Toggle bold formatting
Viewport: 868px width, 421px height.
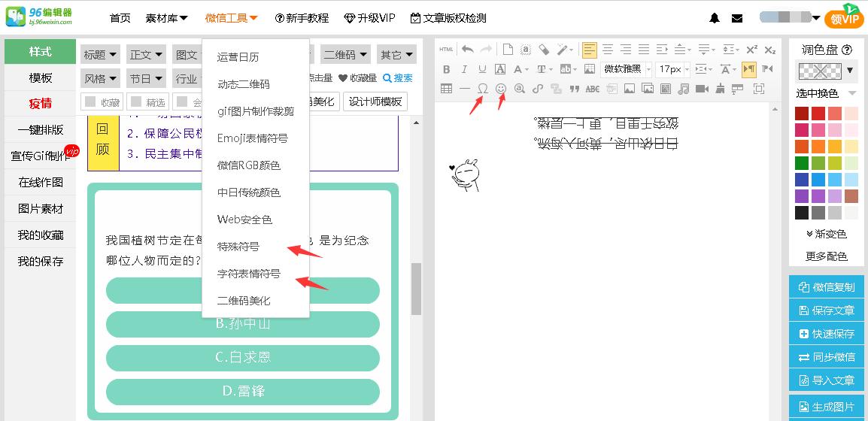click(x=447, y=69)
